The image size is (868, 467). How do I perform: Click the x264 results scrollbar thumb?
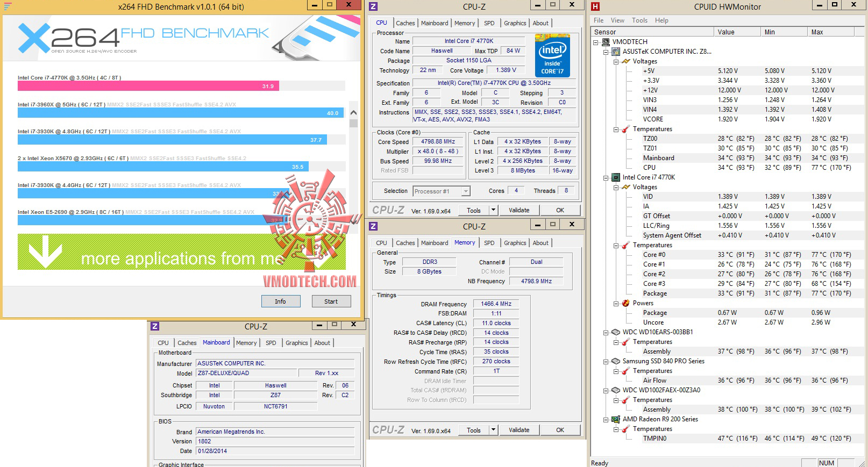pyautogui.click(x=353, y=123)
